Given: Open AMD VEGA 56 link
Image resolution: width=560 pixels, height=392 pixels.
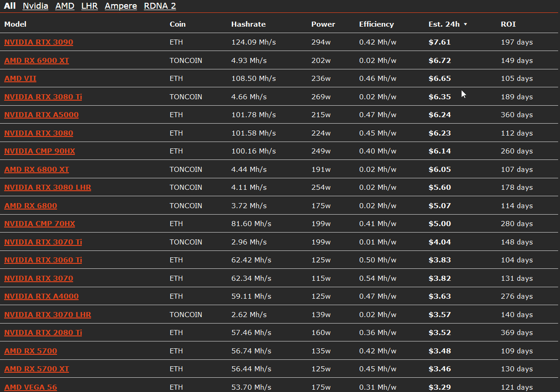Looking at the screenshot, I should [x=31, y=387].
